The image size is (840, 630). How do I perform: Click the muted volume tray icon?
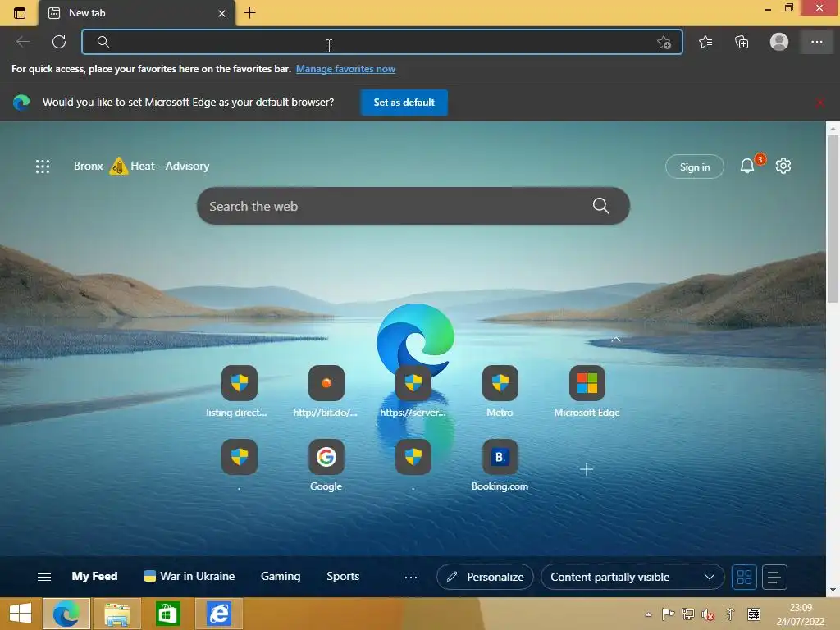pos(708,614)
